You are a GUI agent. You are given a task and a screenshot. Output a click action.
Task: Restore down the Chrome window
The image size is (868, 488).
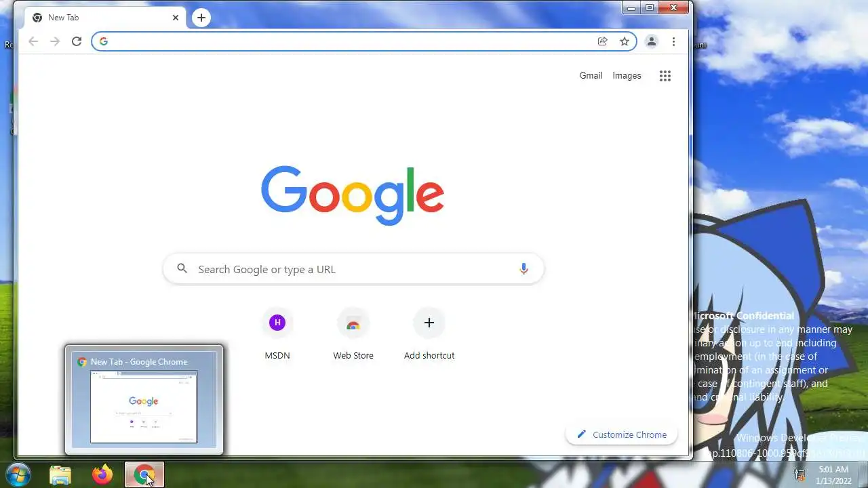point(649,7)
